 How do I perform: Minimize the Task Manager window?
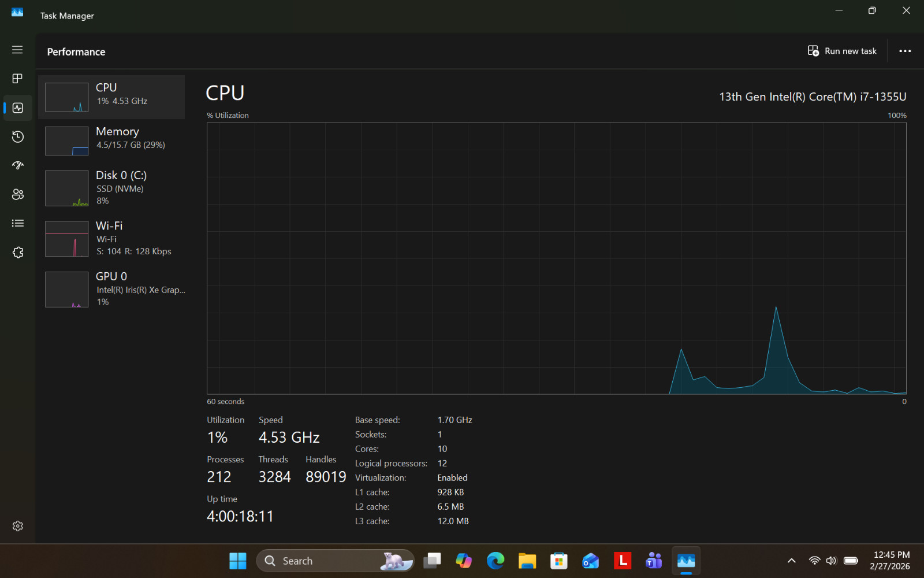coord(839,10)
